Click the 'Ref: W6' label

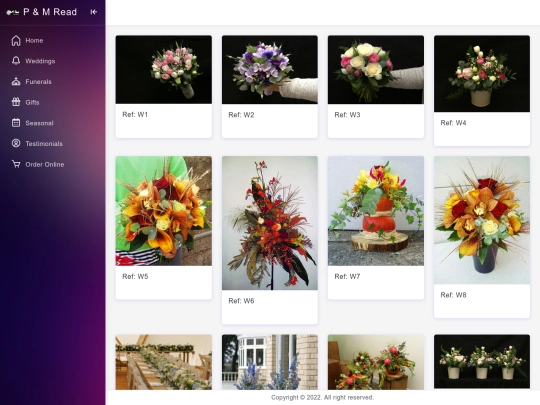(x=241, y=301)
